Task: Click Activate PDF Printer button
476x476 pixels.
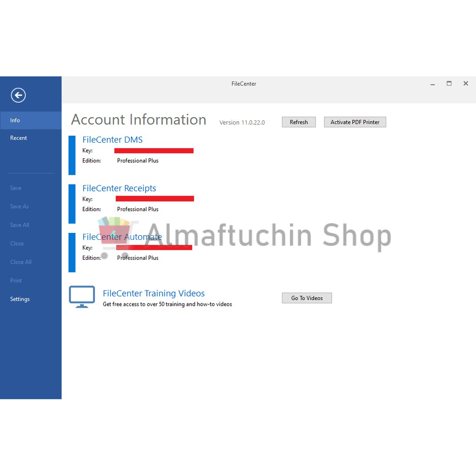Action: pos(355,122)
